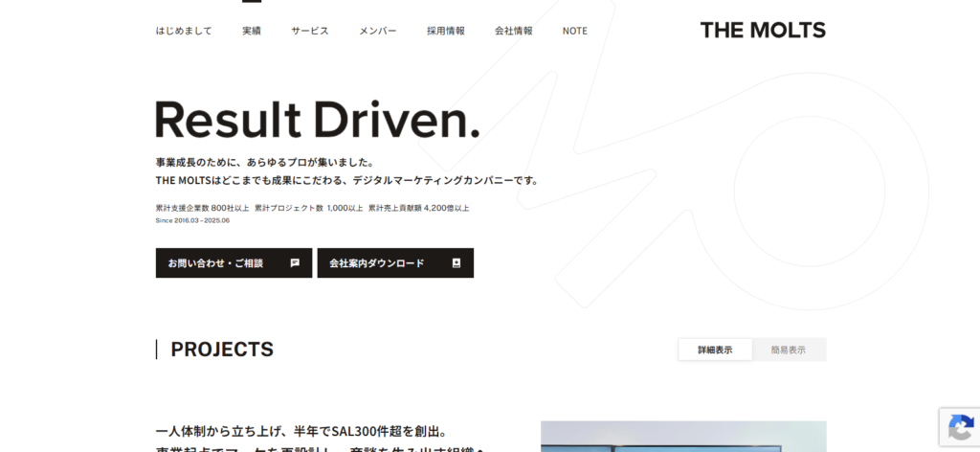
Task: Click the 累計プロジェクト数 1,000以上 text
Action: [x=309, y=208]
